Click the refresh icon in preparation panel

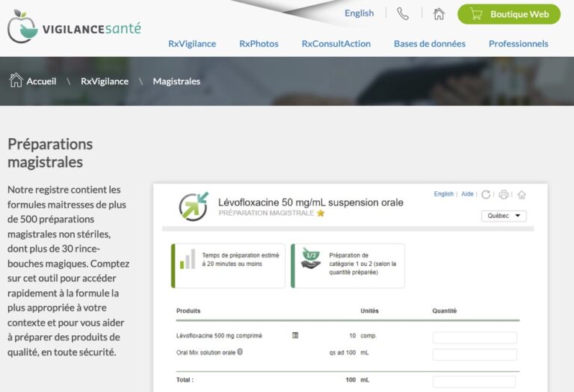pos(486,194)
